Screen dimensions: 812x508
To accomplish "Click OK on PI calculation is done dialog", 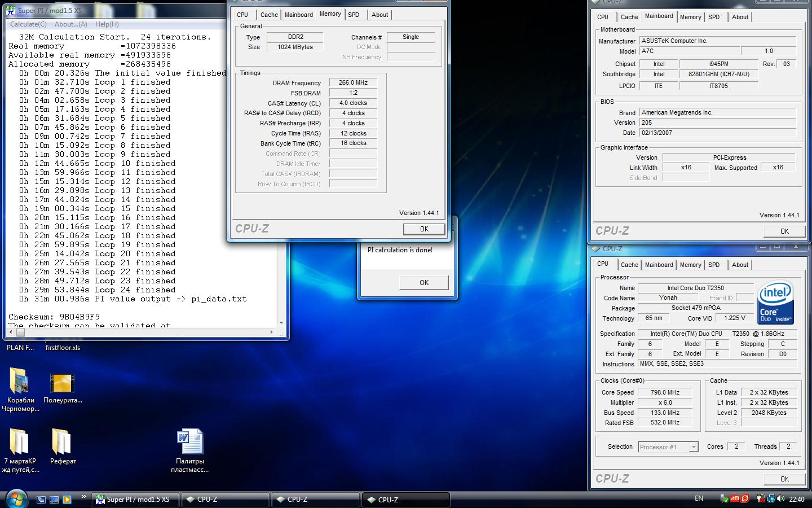I will pos(424,283).
